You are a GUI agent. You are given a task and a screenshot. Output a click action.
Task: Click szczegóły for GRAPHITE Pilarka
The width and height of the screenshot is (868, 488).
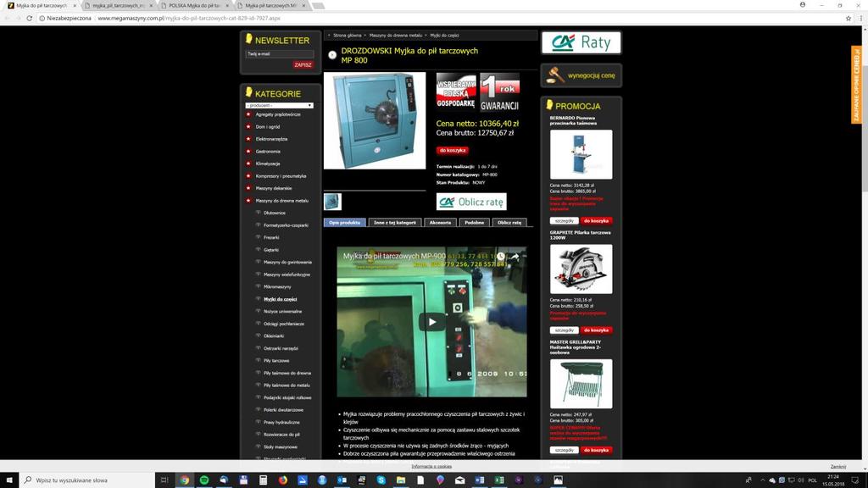[x=564, y=330]
